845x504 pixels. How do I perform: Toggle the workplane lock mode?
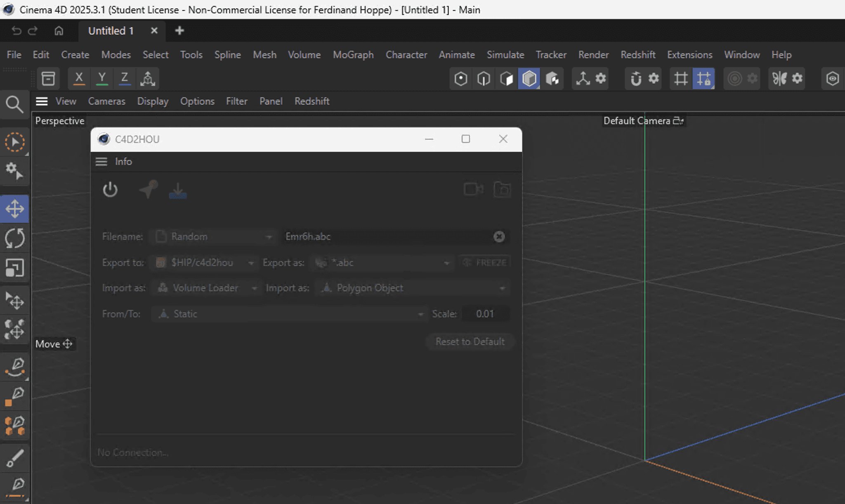704,78
